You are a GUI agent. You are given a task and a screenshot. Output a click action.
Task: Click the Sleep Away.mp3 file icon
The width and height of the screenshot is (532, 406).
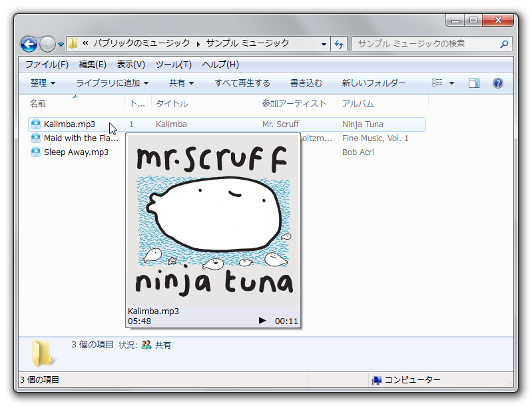coord(36,152)
